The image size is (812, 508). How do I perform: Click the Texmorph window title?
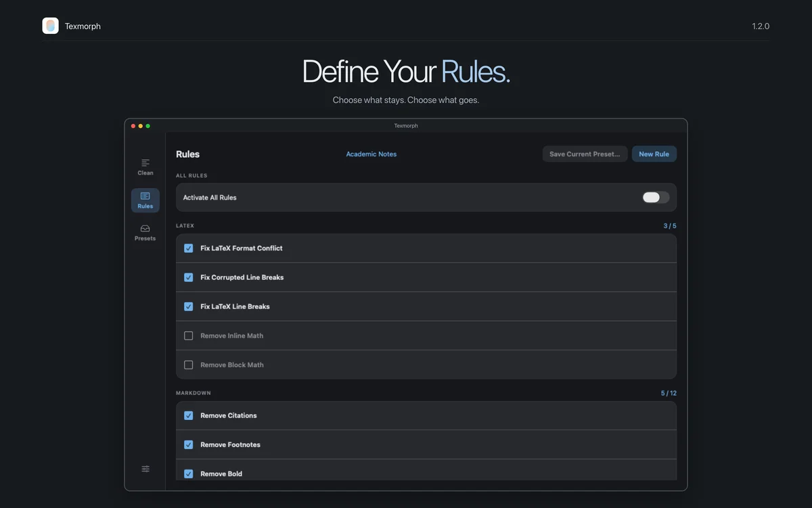406,125
